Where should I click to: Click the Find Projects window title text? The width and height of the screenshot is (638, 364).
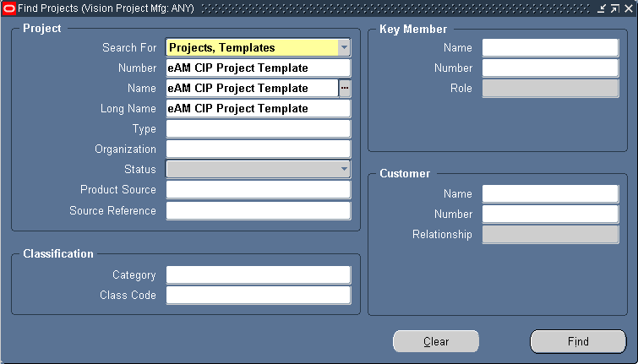(x=106, y=8)
